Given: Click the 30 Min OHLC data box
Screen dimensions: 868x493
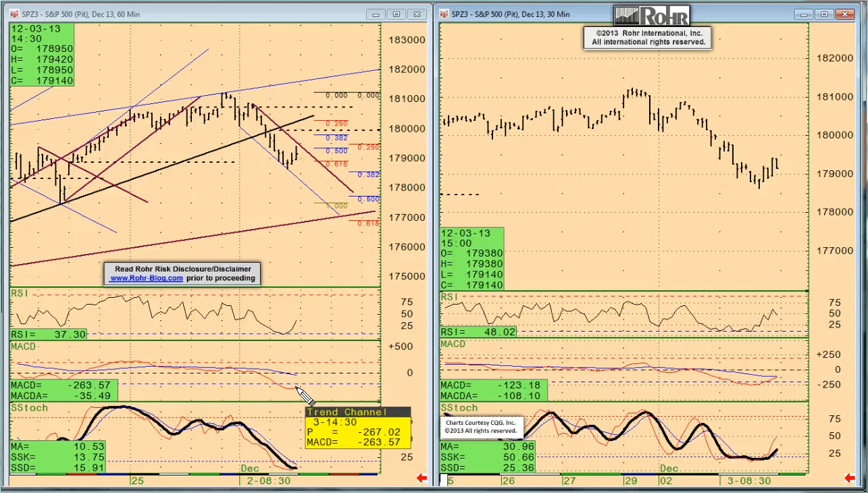Looking at the screenshot, I should pyautogui.click(x=471, y=259).
